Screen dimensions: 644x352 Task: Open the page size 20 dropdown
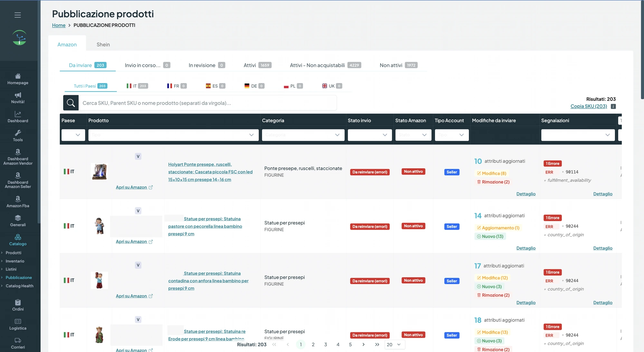click(395, 345)
